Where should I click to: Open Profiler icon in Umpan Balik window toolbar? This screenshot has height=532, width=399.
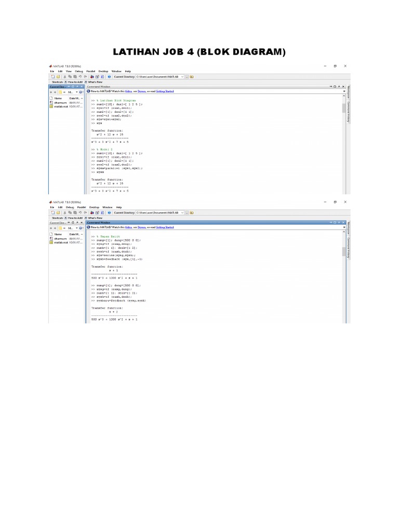click(102, 212)
